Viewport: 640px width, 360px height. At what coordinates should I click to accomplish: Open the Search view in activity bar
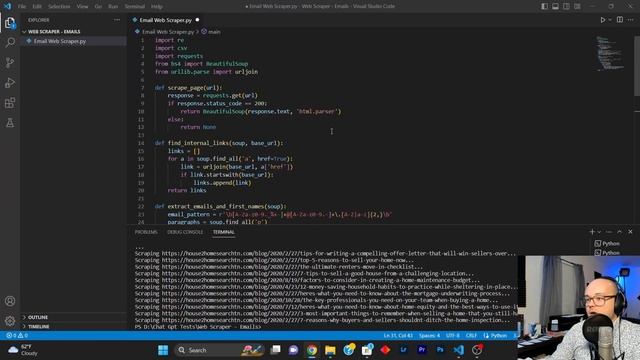[10, 42]
